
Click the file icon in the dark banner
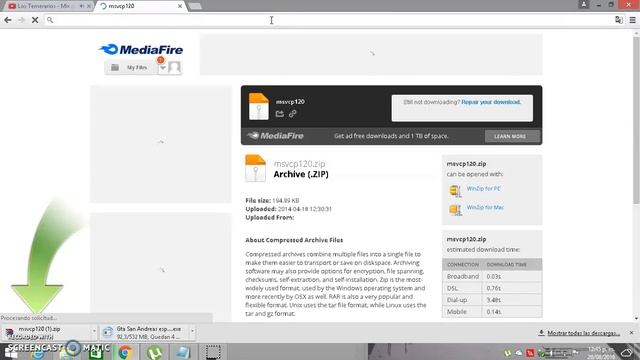[259, 107]
